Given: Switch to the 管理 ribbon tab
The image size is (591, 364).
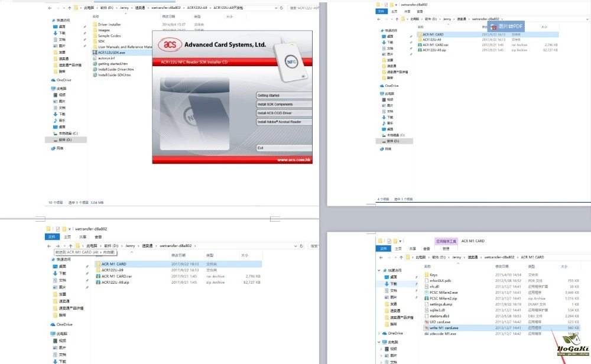Looking at the screenshot, I should (x=446, y=249).
